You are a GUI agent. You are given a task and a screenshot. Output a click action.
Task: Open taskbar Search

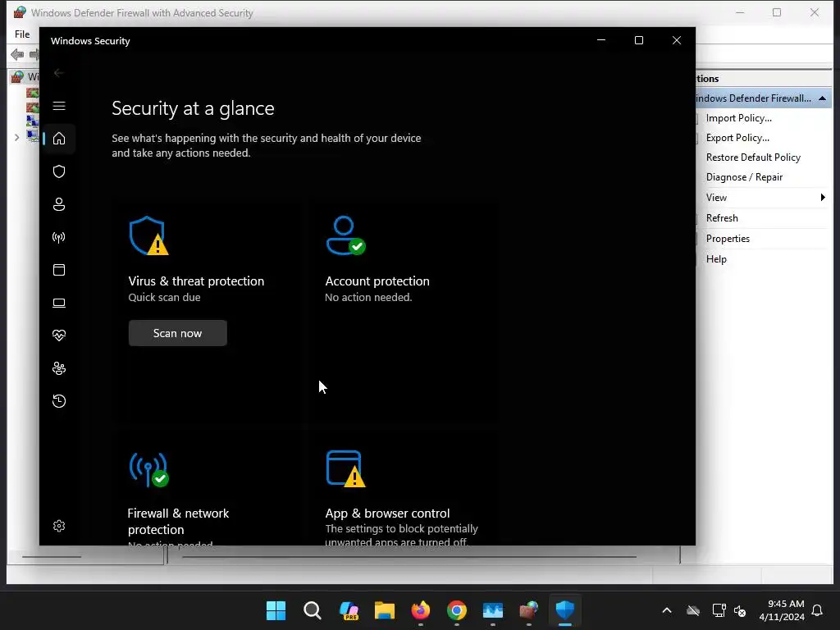pyautogui.click(x=313, y=610)
